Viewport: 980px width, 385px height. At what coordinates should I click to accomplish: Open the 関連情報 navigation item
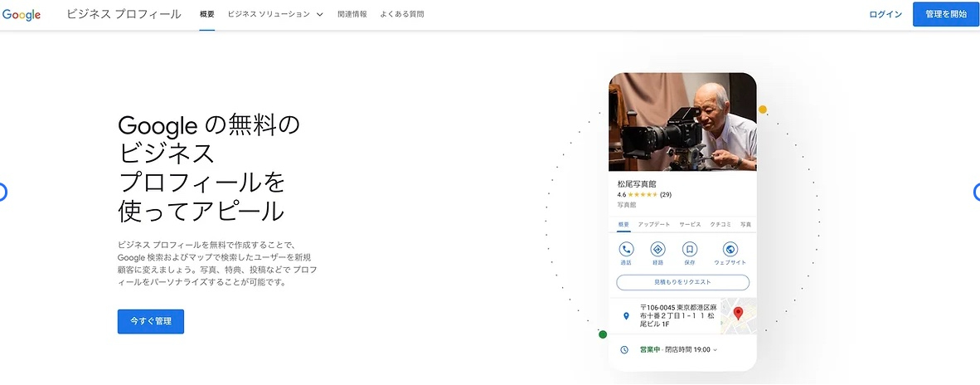coord(352,14)
